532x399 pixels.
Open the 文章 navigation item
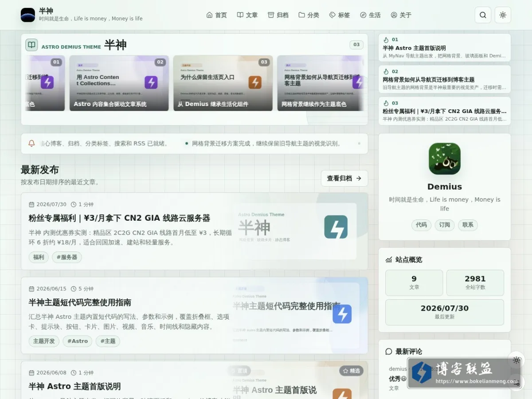(247, 15)
